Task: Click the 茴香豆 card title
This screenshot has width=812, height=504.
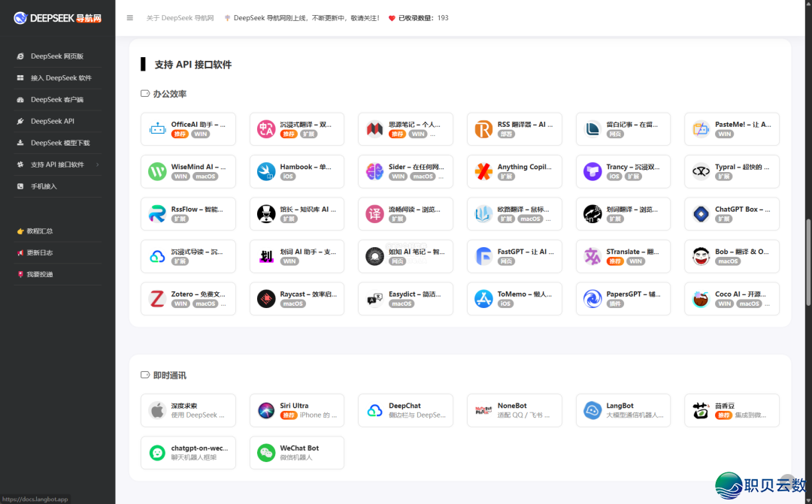Action: click(x=725, y=406)
